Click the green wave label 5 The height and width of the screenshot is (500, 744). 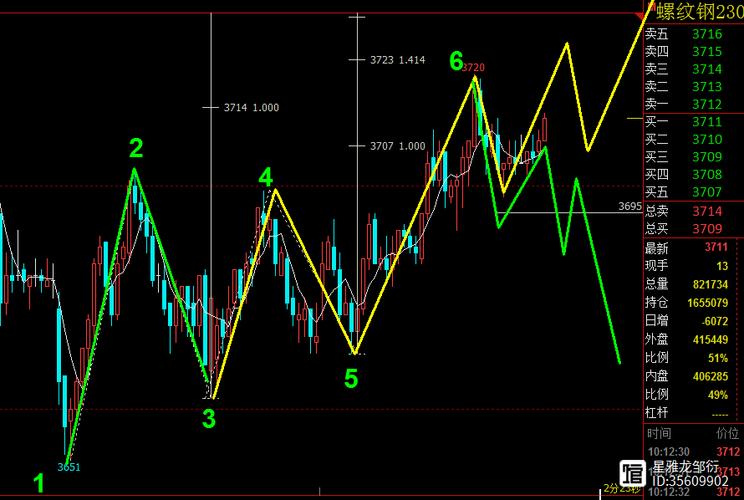tap(351, 379)
